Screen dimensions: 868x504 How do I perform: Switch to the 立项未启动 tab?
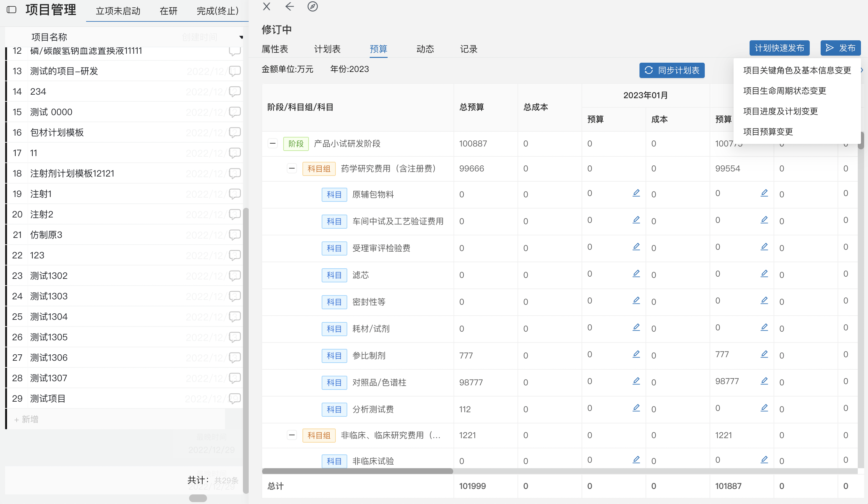pyautogui.click(x=118, y=11)
